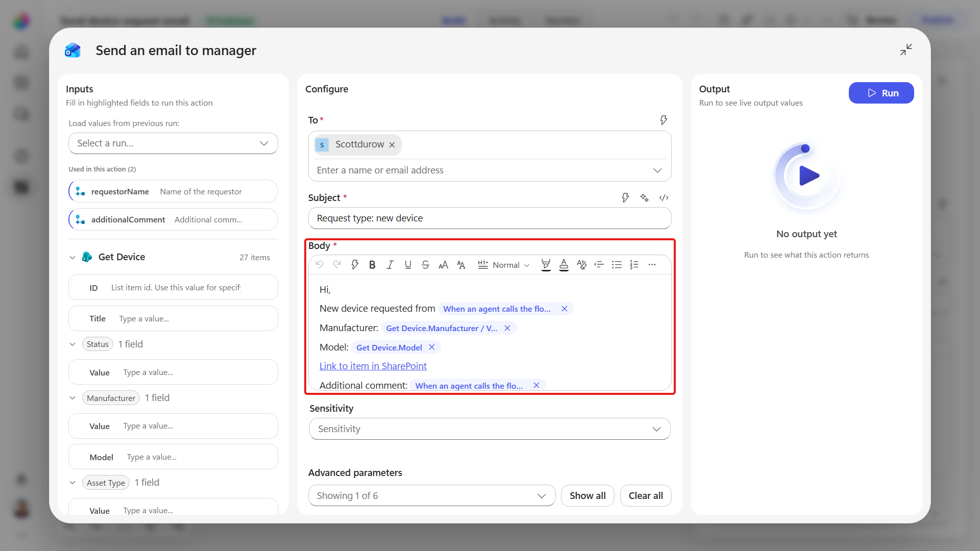
Task: Click the Subject input field
Action: 490,218
